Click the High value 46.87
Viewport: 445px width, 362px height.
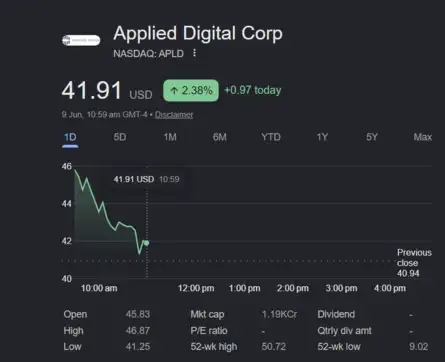tap(138, 331)
